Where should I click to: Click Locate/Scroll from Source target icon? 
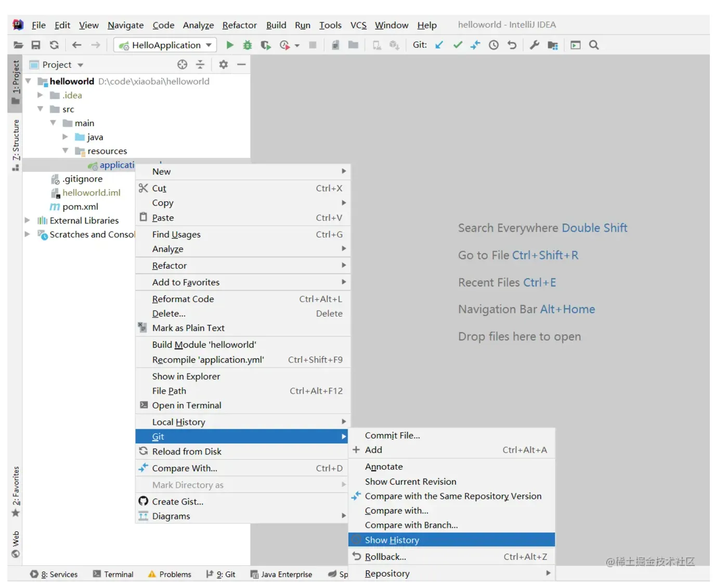coord(182,64)
